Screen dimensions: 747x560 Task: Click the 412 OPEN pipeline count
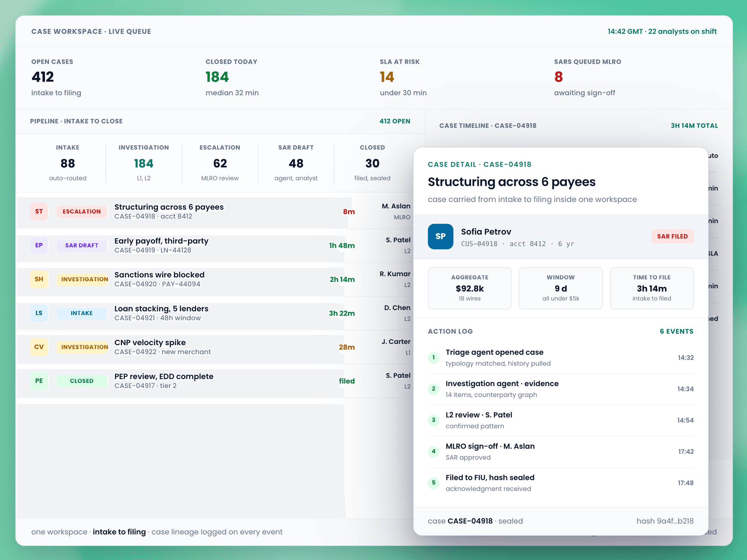(395, 121)
